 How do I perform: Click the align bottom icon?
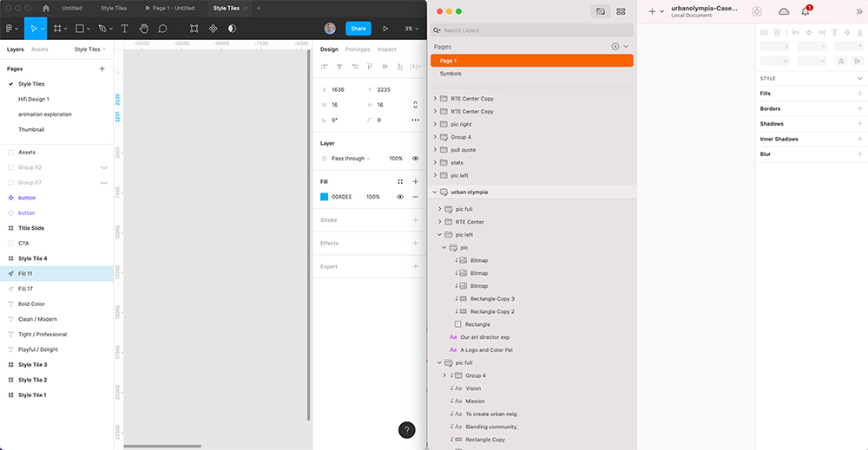399,67
